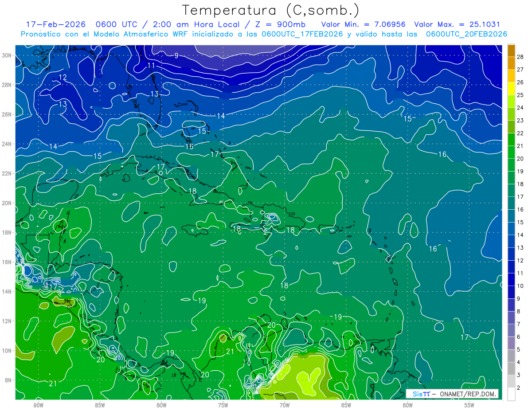
Task: Click the valid-until time "0600UTC_20FEB2026"
Action: coord(466,34)
